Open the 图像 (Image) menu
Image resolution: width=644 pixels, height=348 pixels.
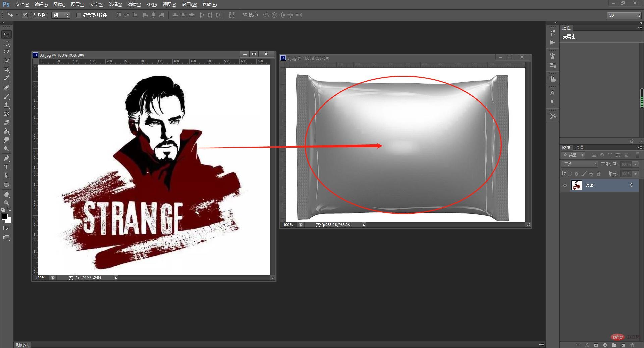click(59, 5)
